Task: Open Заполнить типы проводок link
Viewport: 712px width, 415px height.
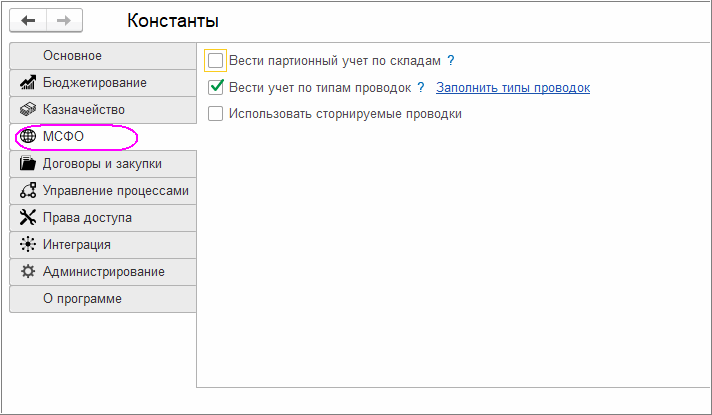Action: [512, 87]
